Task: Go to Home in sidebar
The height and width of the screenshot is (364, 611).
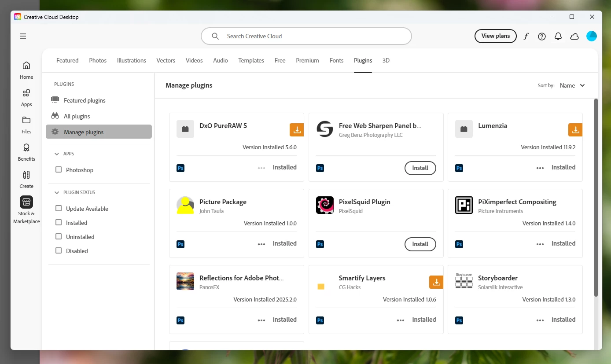Action: point(26,70)
